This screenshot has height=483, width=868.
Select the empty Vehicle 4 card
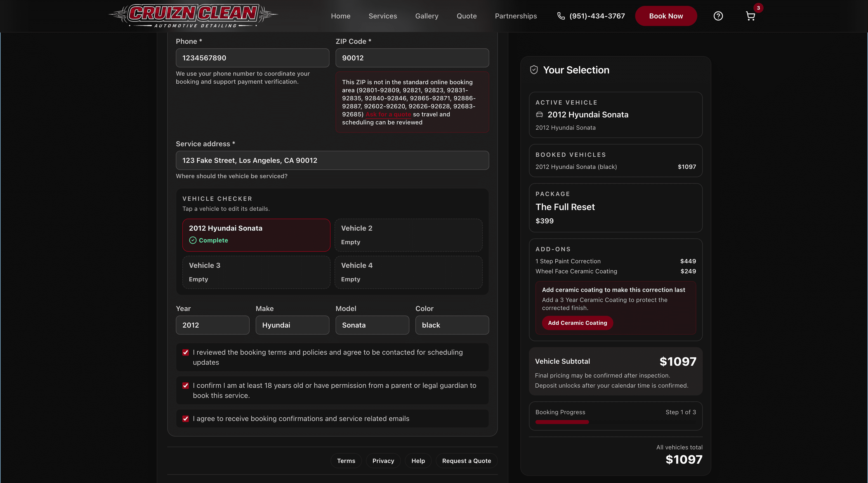(408, 272)
